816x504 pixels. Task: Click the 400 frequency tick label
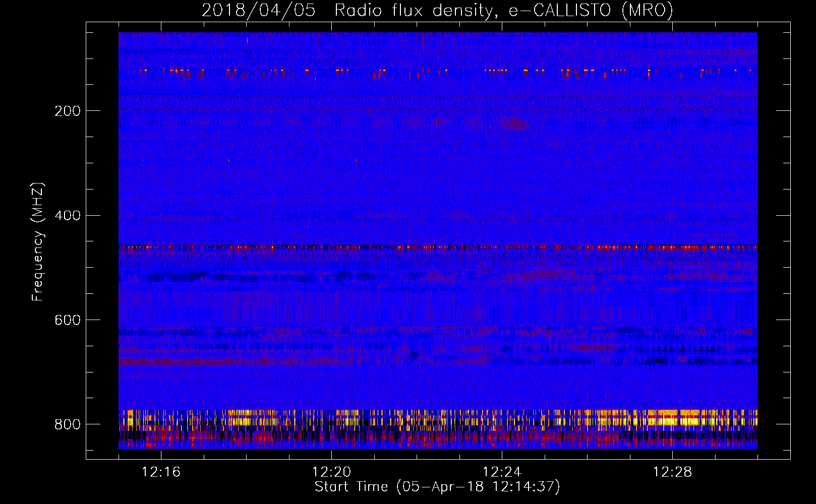point(68,216)
